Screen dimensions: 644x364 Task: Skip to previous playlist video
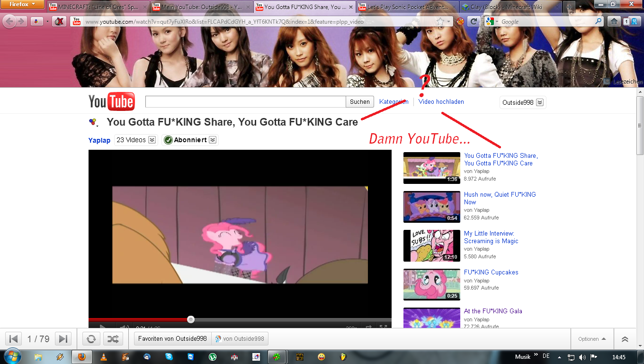[x=14, y=339]
